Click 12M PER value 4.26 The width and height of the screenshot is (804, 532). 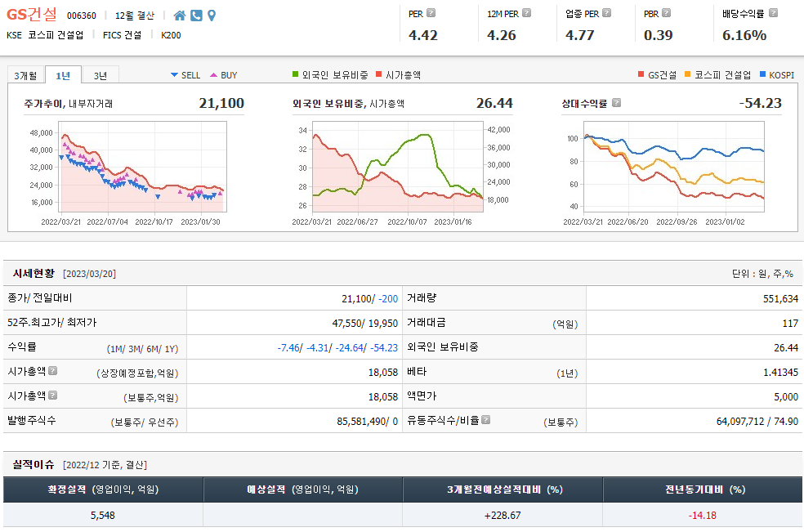click(x=502, y=35)
